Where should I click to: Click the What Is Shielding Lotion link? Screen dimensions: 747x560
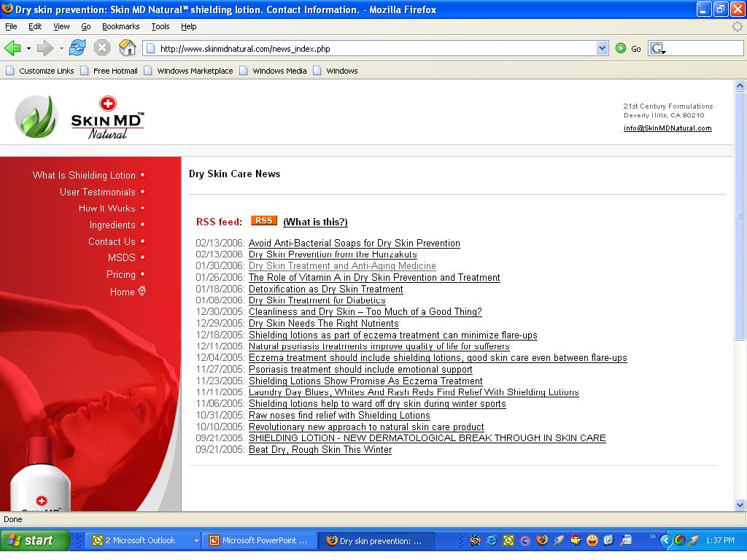84,175
